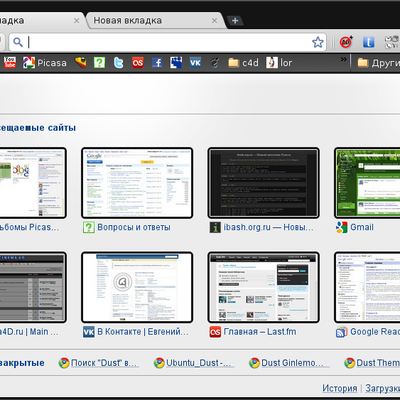Open the В Контакте thumbnail
The image size is (400, 400).
(x=137, y=287)
